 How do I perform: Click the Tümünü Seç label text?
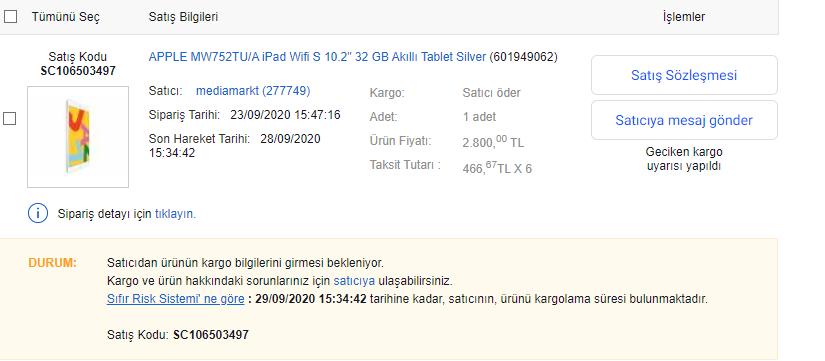(66, 17)
